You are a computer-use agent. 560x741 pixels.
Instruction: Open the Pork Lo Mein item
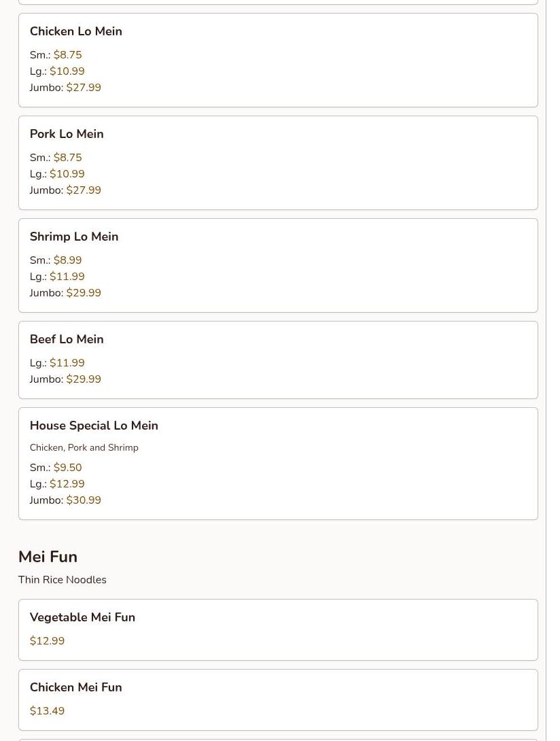[x=67, y=134]
